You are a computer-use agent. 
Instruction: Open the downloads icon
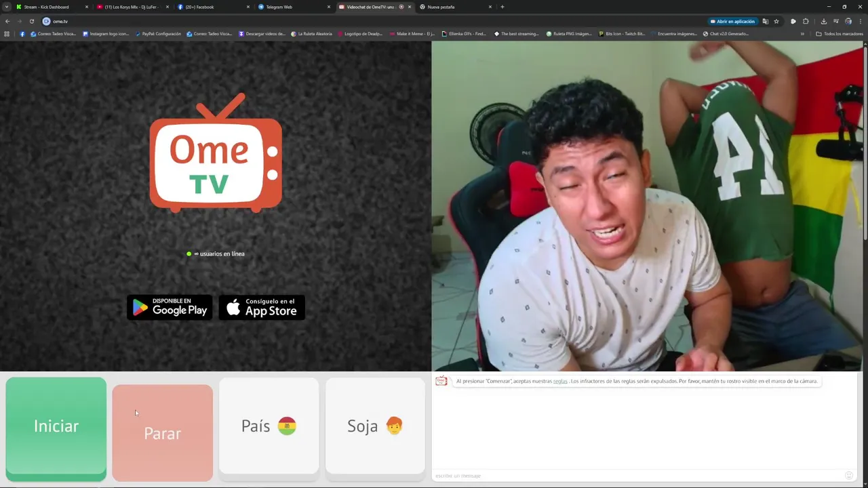823,21
